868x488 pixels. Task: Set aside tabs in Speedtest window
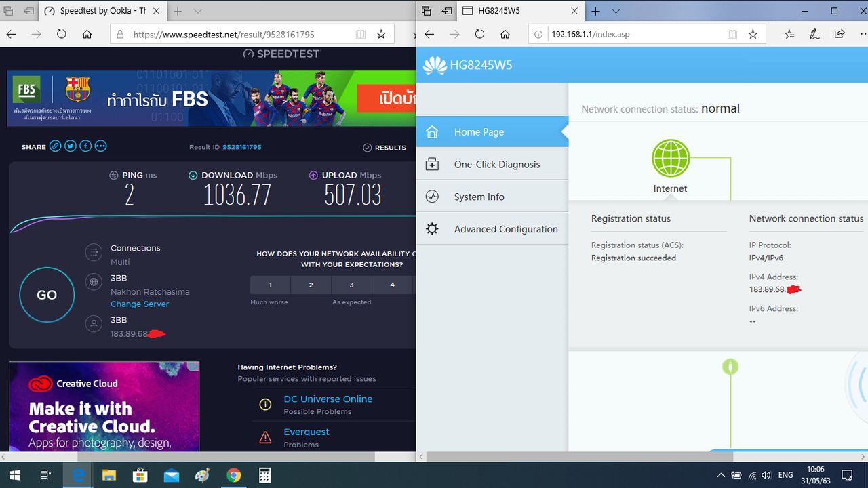28,11
